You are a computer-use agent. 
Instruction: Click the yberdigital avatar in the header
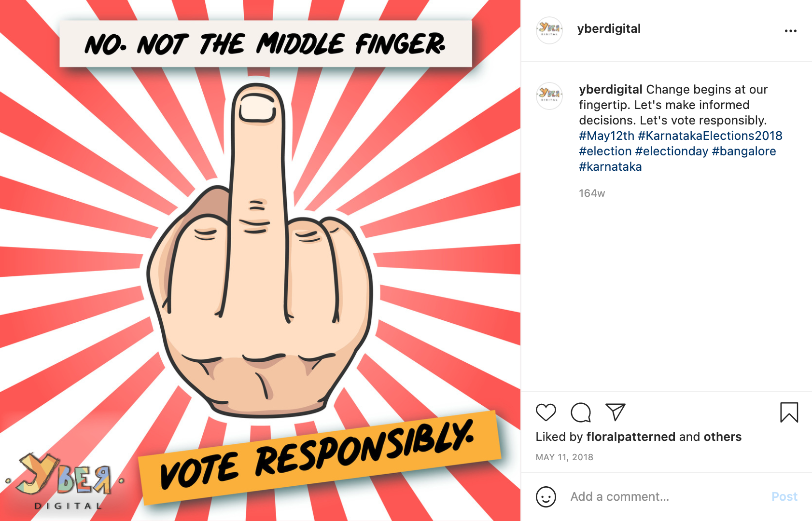click(x=549, y=30)
